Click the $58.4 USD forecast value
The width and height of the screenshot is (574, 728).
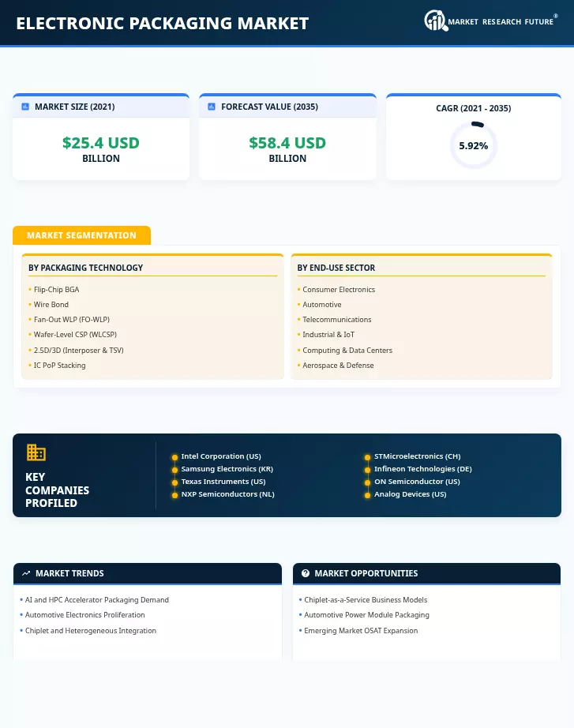tap(287, 143)
